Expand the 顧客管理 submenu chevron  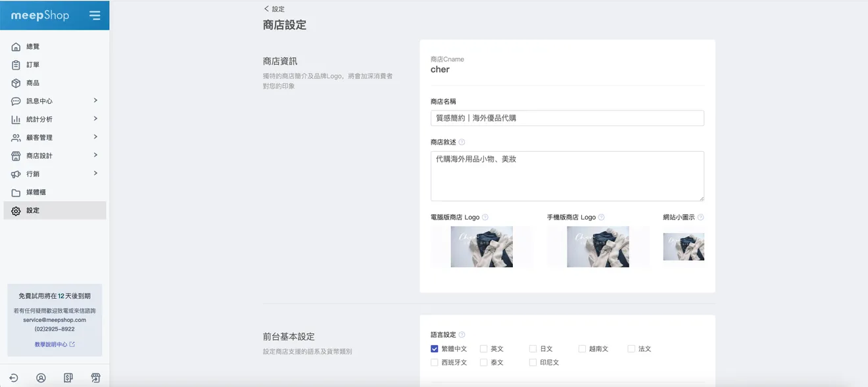[95, 137]
